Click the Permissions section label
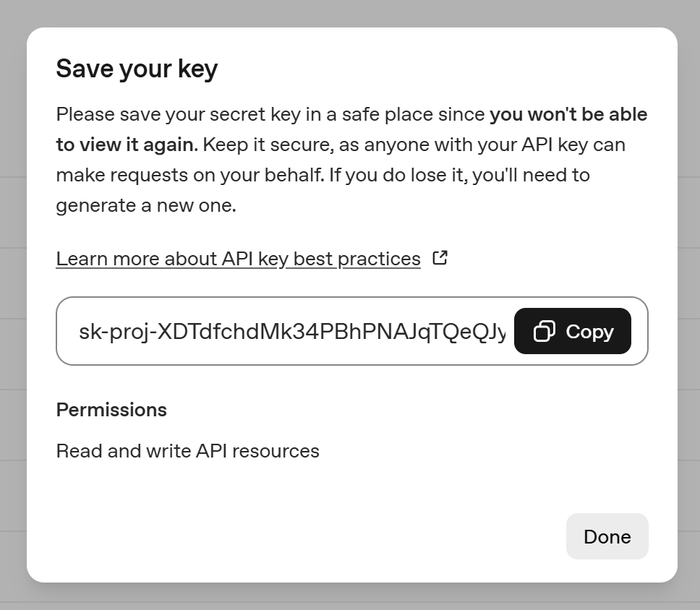Image resolution: width=700 pixels, height=610 pixels. pyautogui.click(x=111, y=410)
